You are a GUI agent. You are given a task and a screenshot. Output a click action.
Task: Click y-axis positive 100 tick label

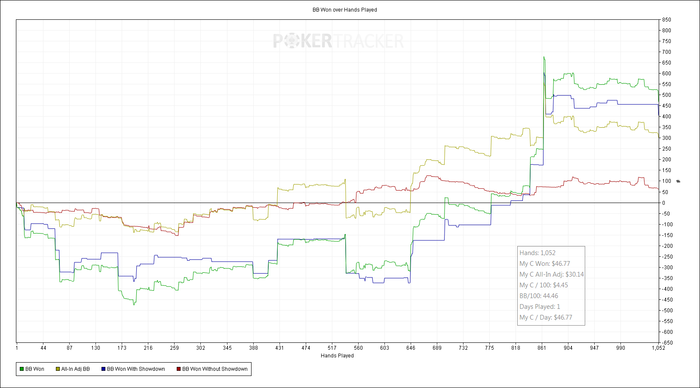pyautogui.click(x=667, y=181)
